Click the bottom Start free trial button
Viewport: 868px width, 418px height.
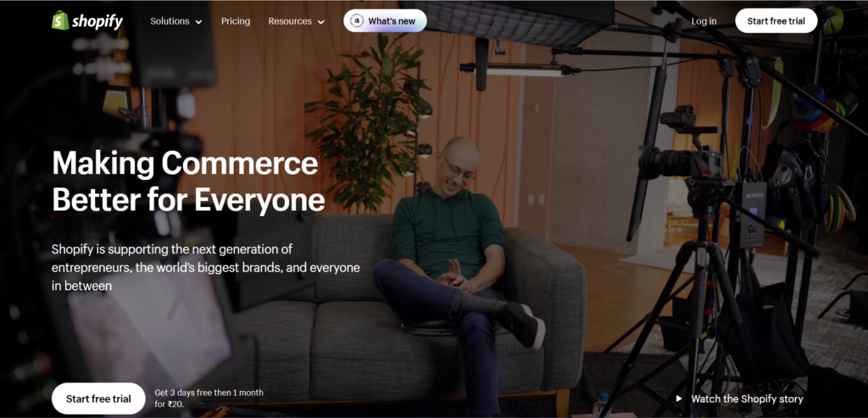(98, 398)
